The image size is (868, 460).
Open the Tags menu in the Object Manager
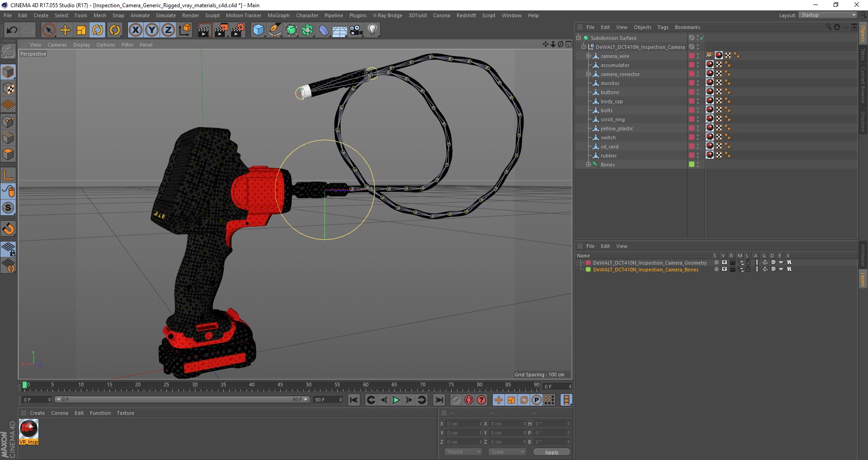tap(663, 27)
